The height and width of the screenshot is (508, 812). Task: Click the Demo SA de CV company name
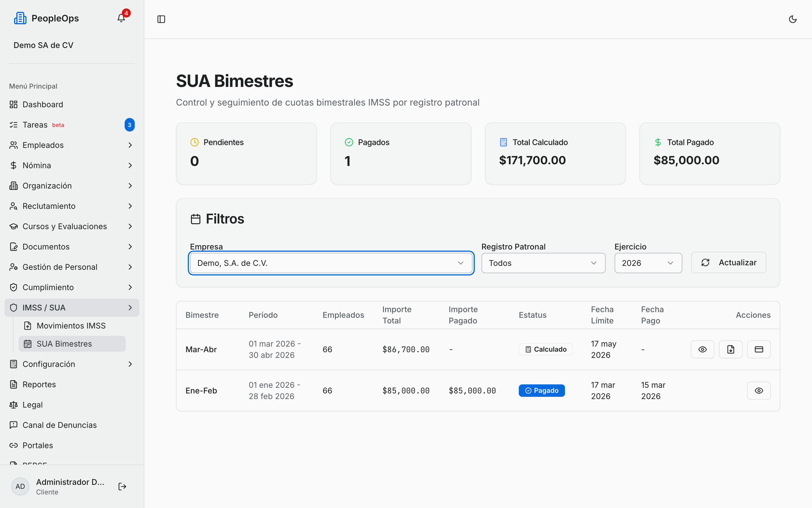pos(43,45)
